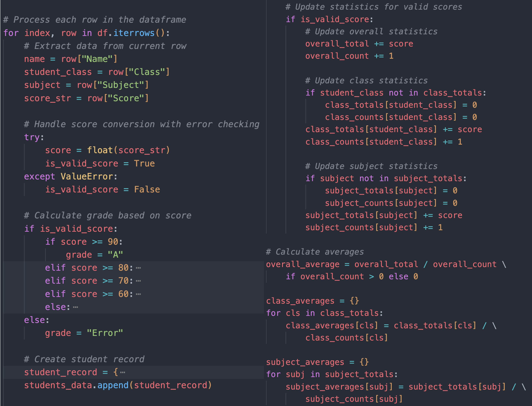Select the True value assigned to is_valid_score

[x=145, y=163]
